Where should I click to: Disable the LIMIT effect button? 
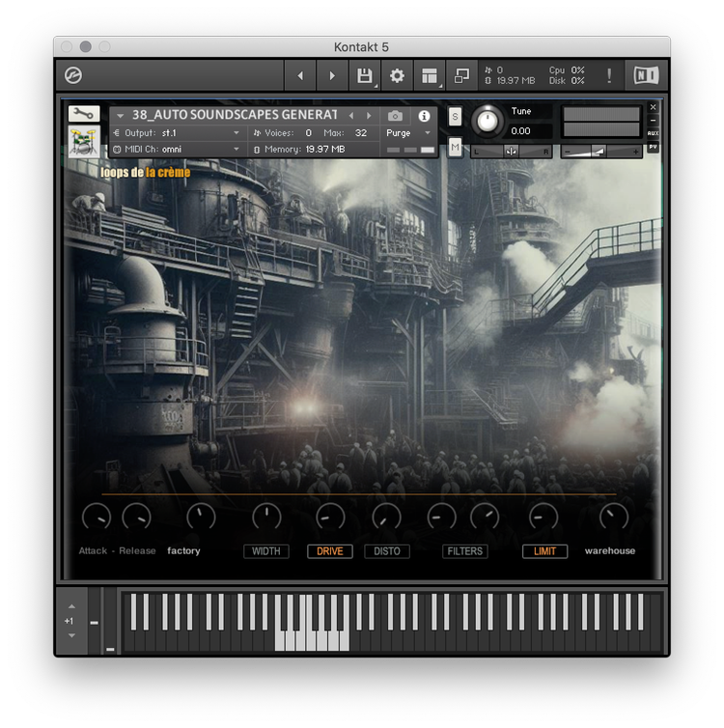pos(544,551)
